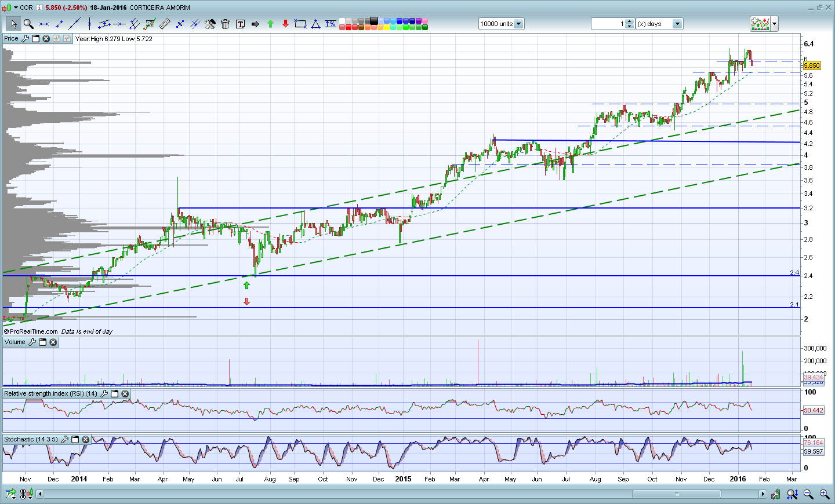Viewport: 835px width, 504px height.
Task: Click the scrollbar left arrow
Action: point(40,494)
